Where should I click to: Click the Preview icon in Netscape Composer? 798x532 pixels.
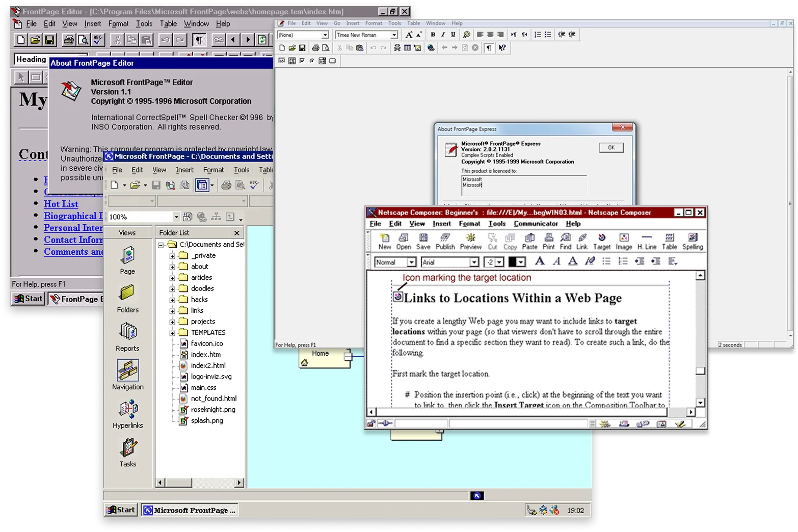tap(470, 242)
